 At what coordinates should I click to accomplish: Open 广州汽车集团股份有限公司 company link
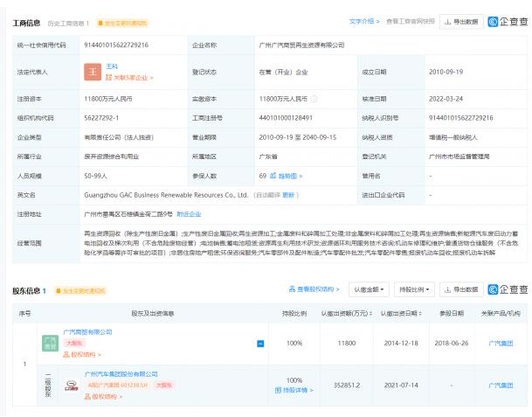click(121, 374)
